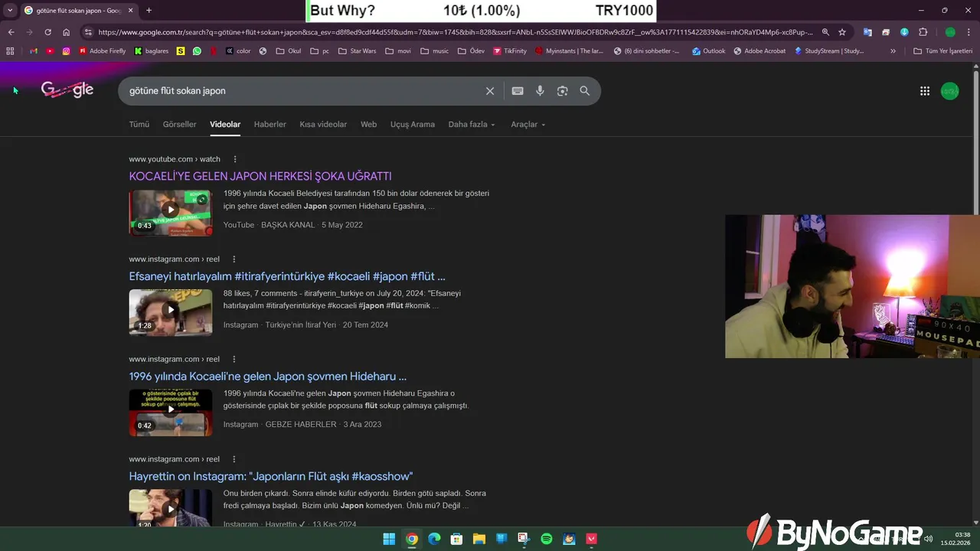Open the Chrome tab search dropdown
This screenshot has width=980, height=551.
click(10, 10)
